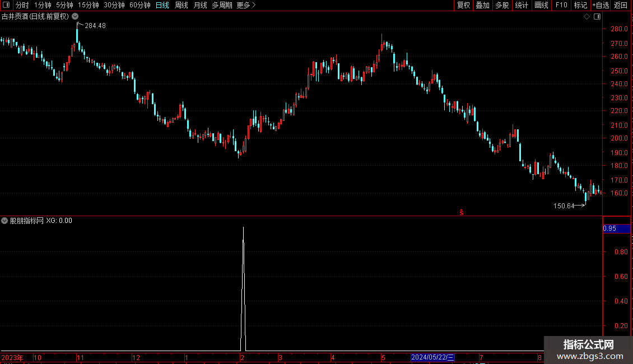Click the 150.64 low price label
Viewport: 633px width, 364px height.
point(564,206)
